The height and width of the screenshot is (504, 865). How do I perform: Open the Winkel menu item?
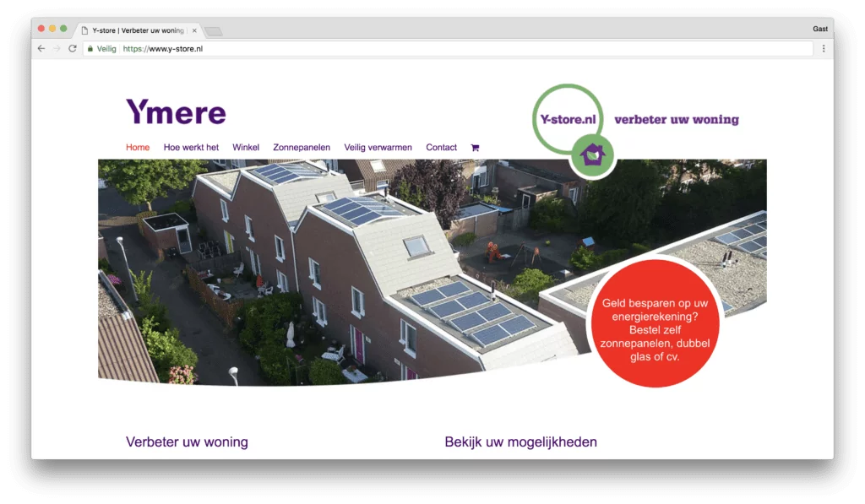pyautogui.click(x=246, y=148)
